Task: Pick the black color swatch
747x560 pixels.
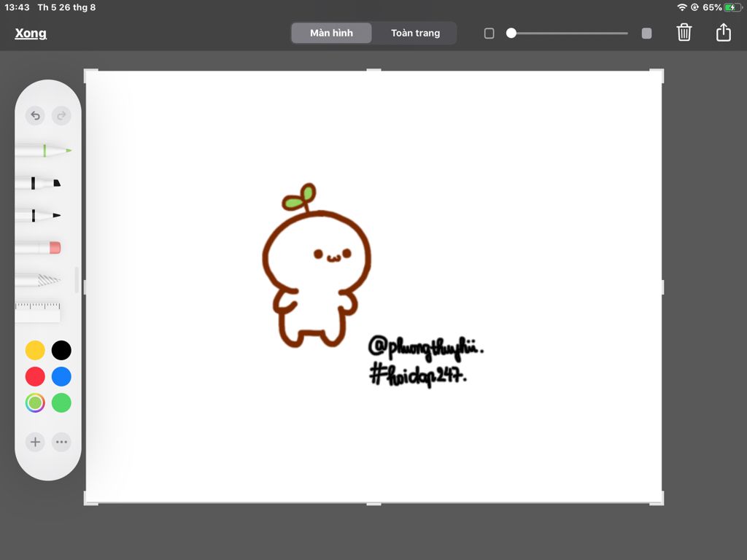Action: pos(61,350)
